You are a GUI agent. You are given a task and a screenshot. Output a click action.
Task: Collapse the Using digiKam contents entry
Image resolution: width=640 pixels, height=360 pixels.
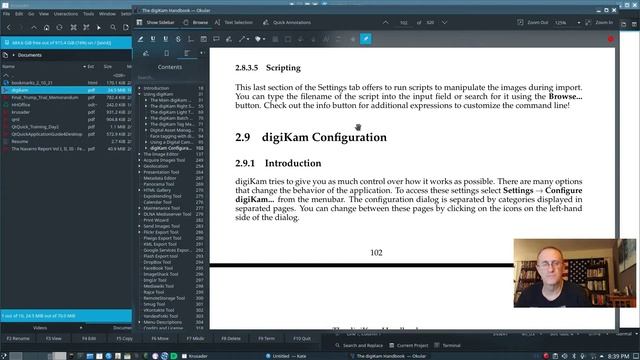[x=139, y=94]
